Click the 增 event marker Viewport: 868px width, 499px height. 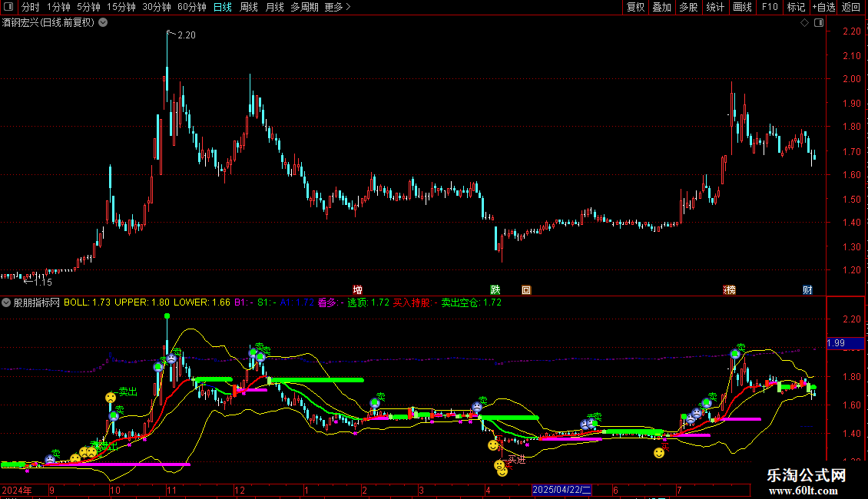point(358,290)
